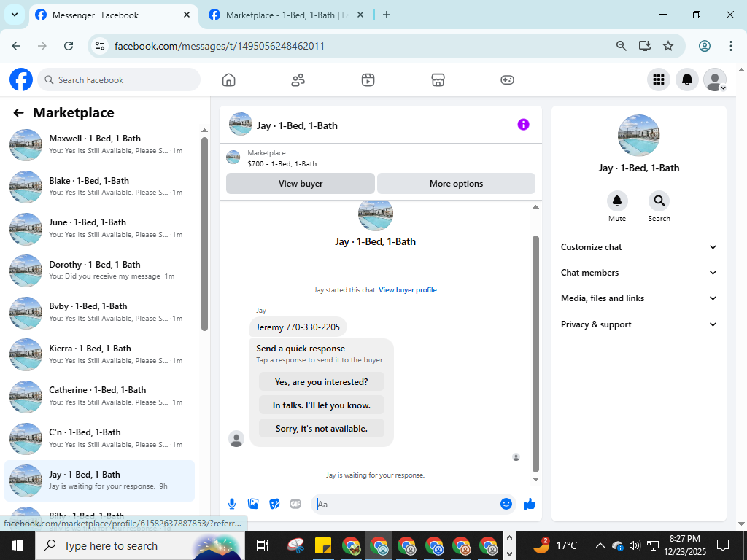
Task: Click the install app icon in address bar
Action: [x=645, y=46]
